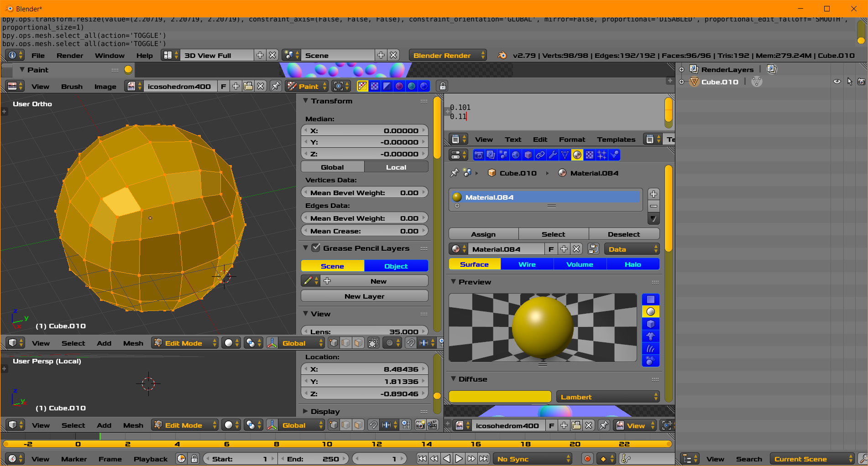Screen dimensions: 868x466
Task: Click the record auto-keyframe button
Action: coord(587,459)
